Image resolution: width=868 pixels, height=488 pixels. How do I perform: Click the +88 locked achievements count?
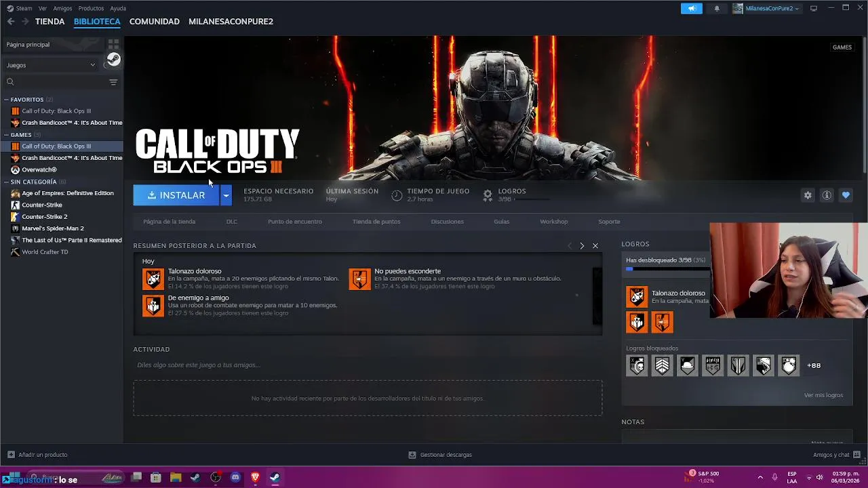[814, 366]
